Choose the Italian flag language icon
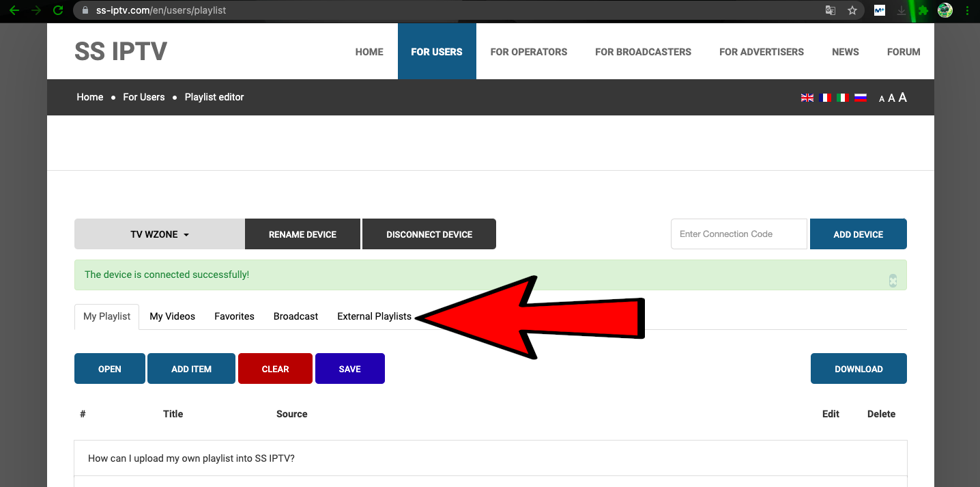 click(x=843, y=98)
